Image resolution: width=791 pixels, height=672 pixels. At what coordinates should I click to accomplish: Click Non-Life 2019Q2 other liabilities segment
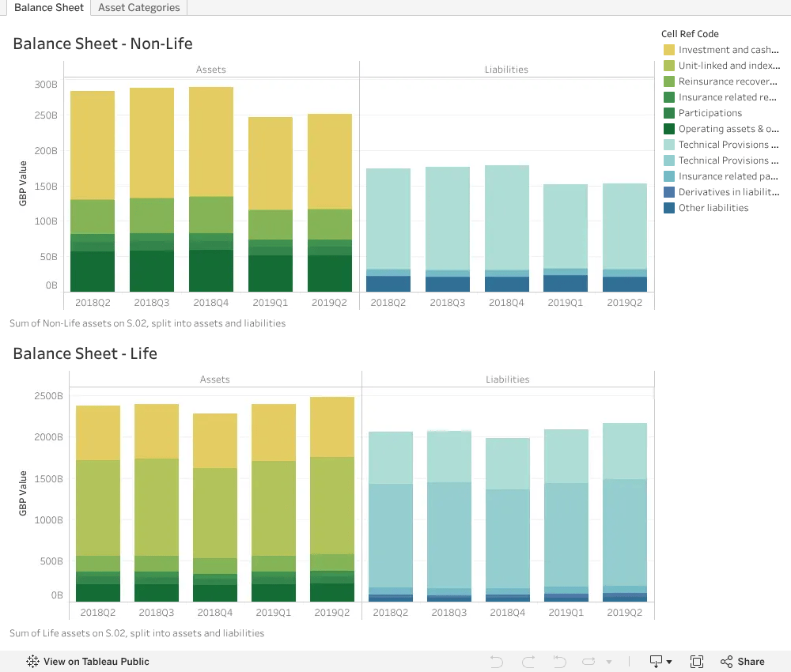pos(625,284)
